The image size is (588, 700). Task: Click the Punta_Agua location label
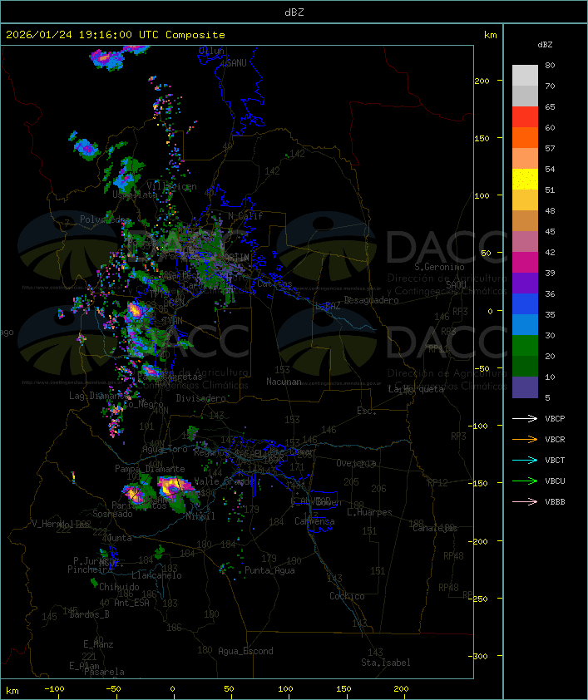click(269, 571)
